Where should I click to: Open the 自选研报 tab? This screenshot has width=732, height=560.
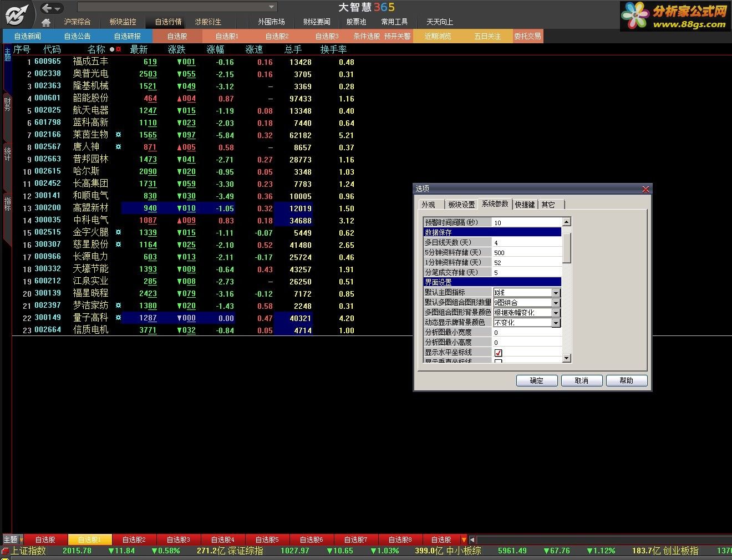(x=127, y=36)
